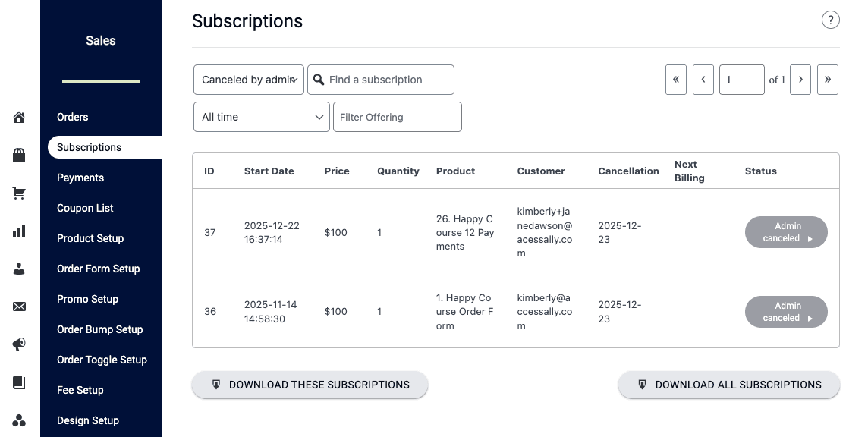Screen dimensions: 868x437
Task: Expand the All time date range dropdown
Action: coord(261,117)
